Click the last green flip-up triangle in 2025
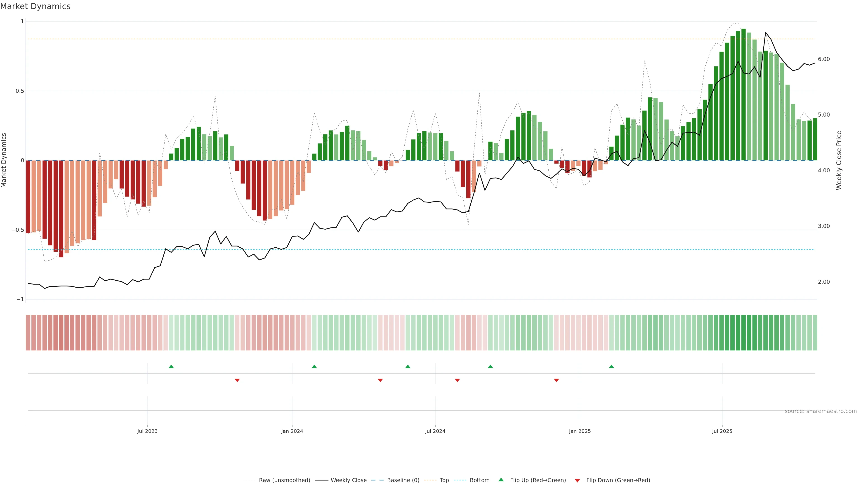Screen dimensions: 868x488 612,366
